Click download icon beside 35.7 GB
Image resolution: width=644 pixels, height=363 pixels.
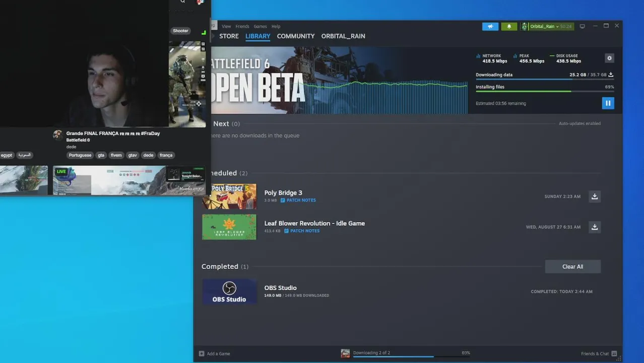(x=611, y=75)
